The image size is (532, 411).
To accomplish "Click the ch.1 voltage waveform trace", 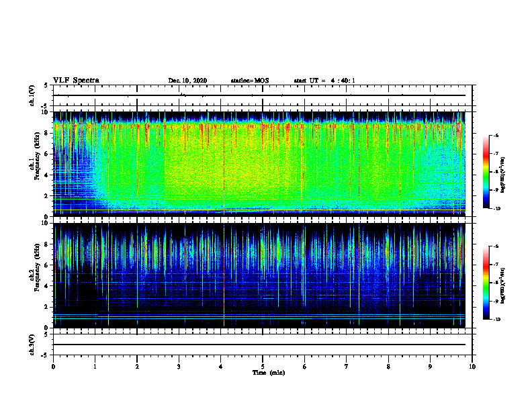I will [259, 95].
